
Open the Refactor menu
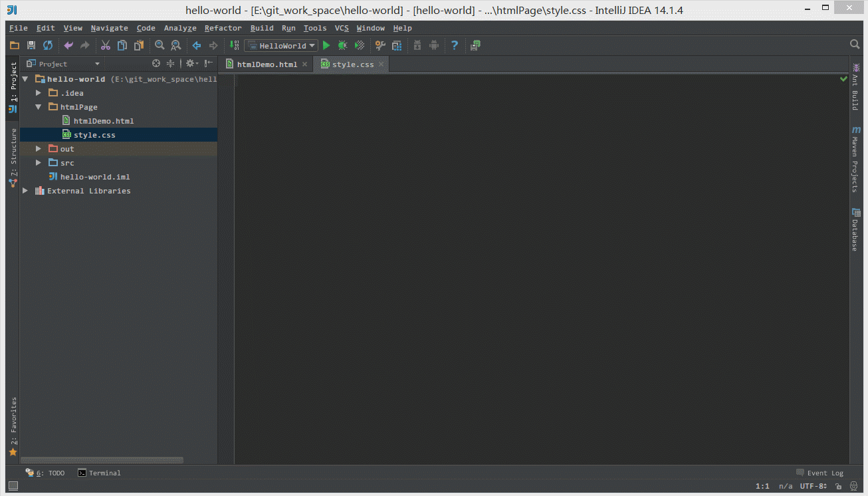click(223, 28)
